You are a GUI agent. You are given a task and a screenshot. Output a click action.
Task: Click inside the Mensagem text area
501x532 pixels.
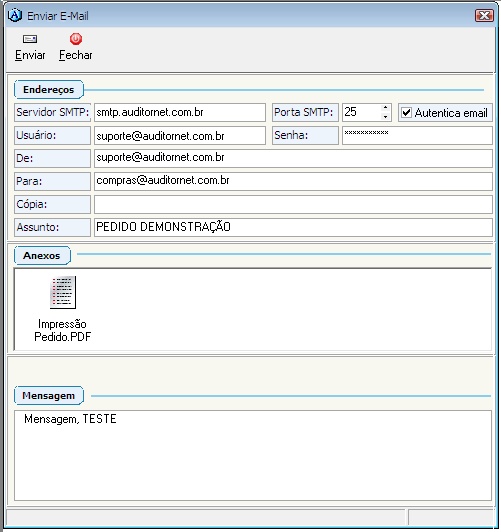[253, 455]
